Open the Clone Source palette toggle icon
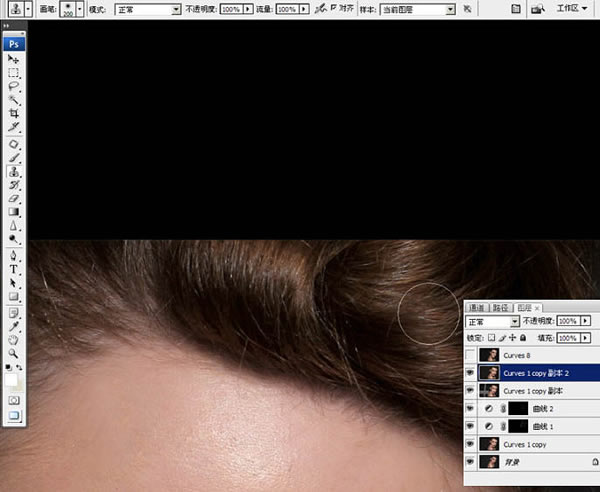This screenshot has height=492, width=600. pos(516,9)
